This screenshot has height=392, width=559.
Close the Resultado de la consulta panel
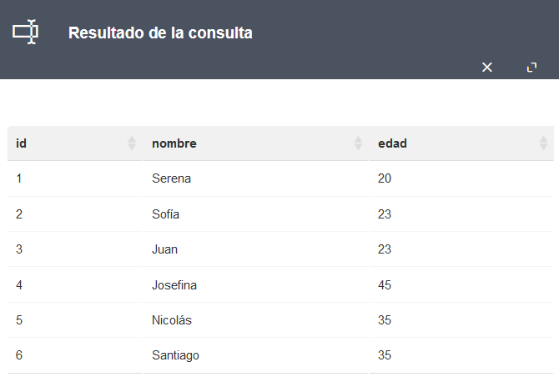[x=487, y=67]
